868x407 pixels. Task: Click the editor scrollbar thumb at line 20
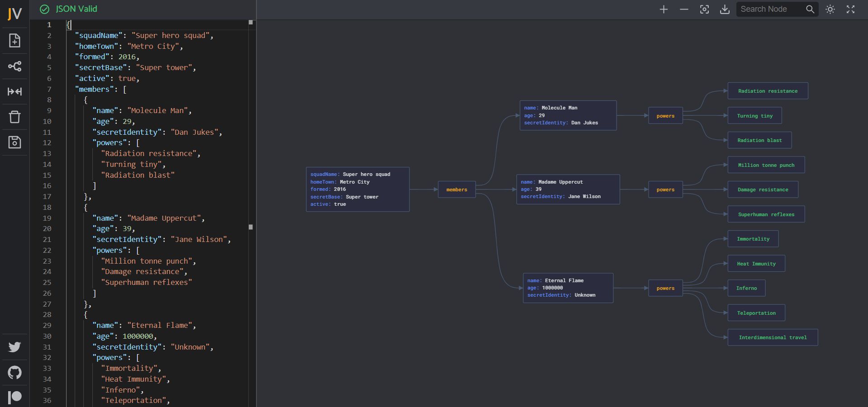coord(251,227)
